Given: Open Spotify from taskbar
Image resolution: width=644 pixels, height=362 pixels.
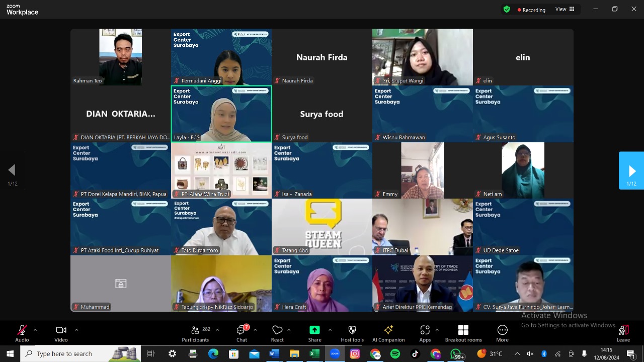Looking at the screenshot, I should pyautogui.click(x=395, y=354).
